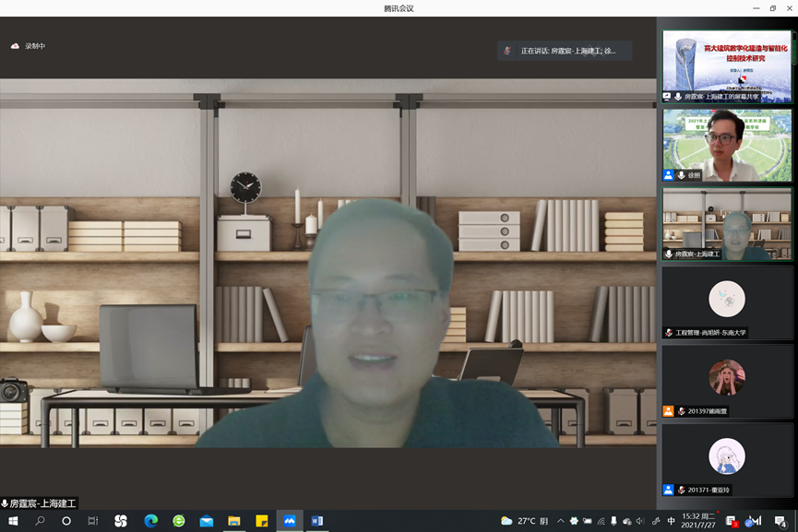Image resolution: width=798 pixels, height=532 pixels.
Task: Launch Word from the taskbar
Action: pos(316,521)
